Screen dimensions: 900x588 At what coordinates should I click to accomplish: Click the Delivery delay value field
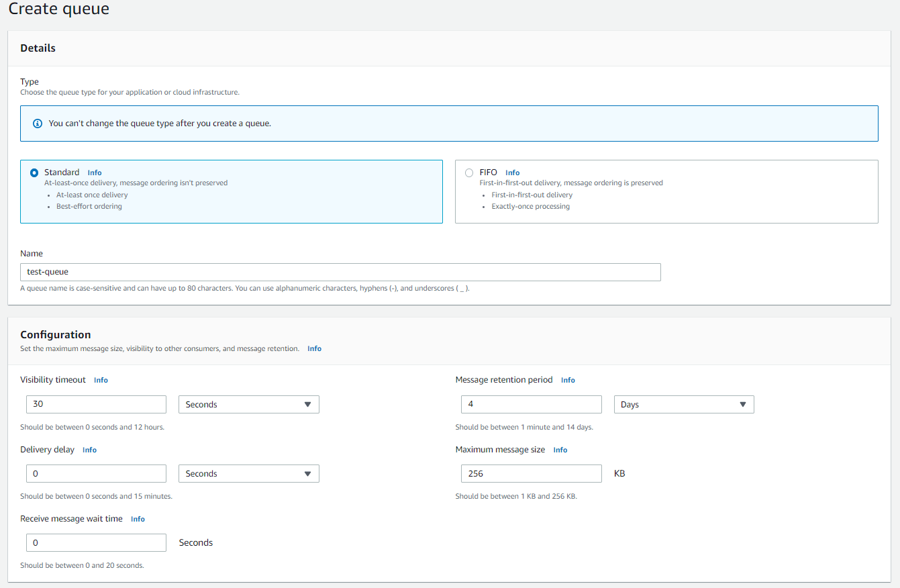[x=96, y=473]
